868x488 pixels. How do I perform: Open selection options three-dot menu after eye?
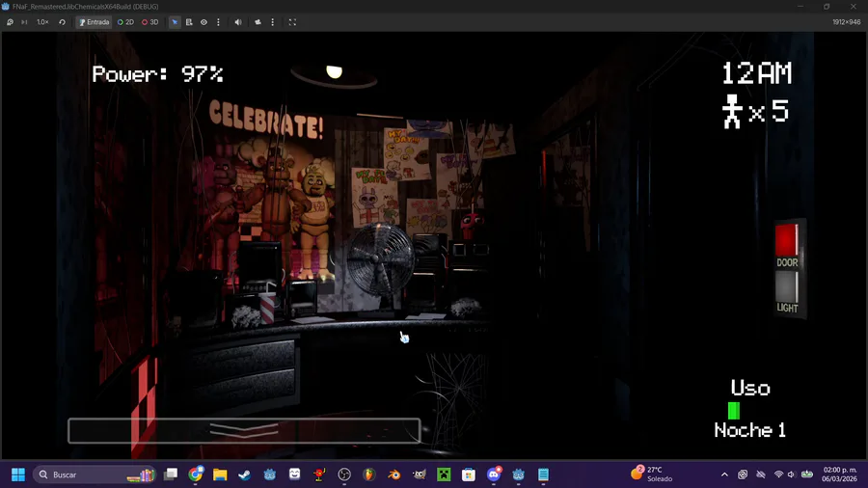(218, 22)
